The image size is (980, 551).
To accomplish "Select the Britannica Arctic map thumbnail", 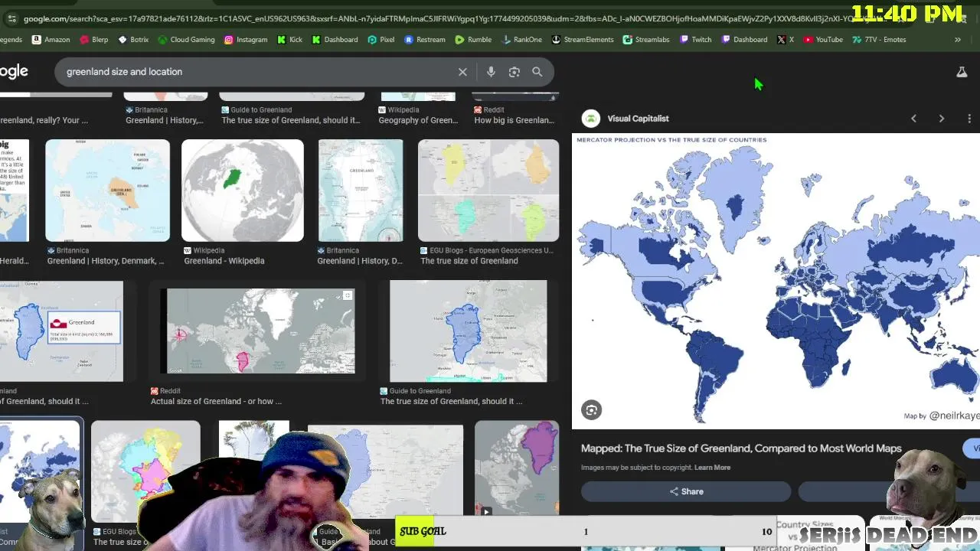I will (107, 191).
